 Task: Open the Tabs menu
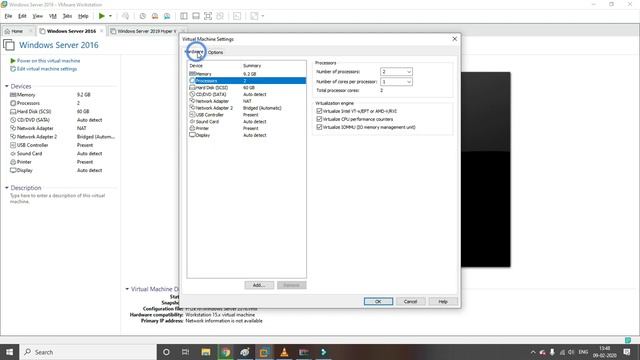tap(67, 16)
